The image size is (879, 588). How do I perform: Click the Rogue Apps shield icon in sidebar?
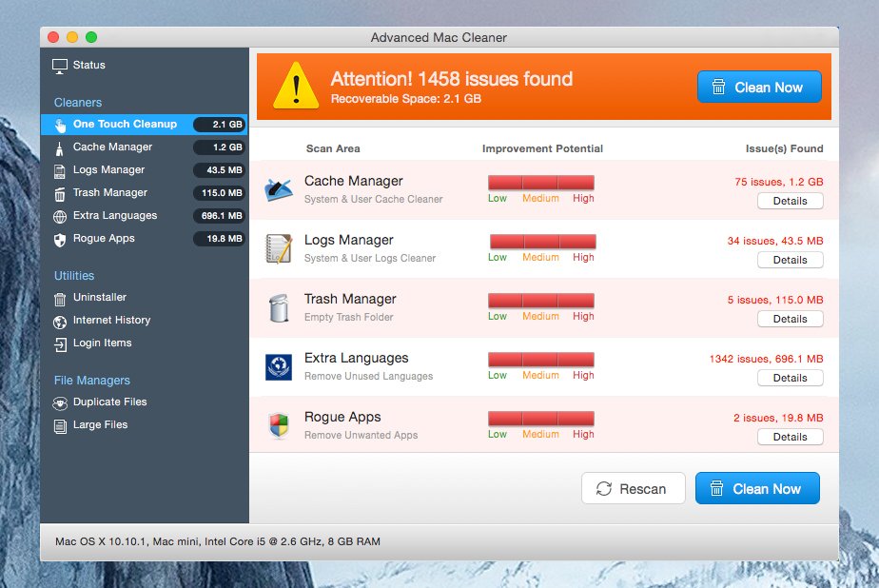coord(59,240)
